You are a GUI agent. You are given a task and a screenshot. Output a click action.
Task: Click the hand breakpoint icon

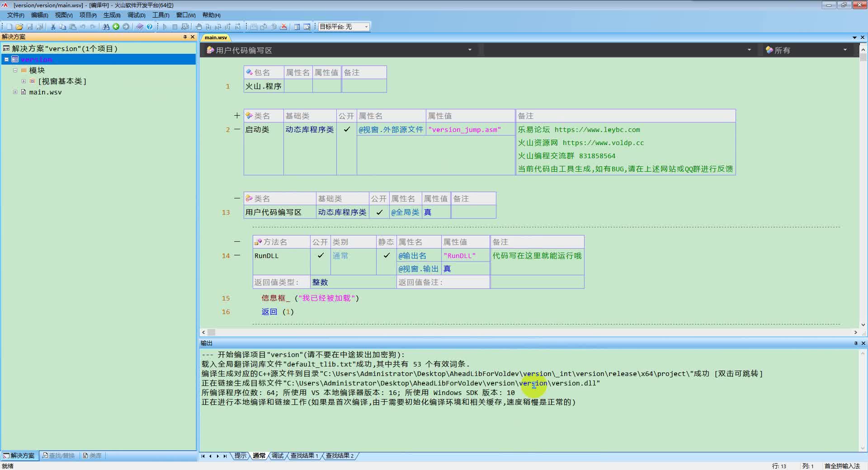coord(198,27)
